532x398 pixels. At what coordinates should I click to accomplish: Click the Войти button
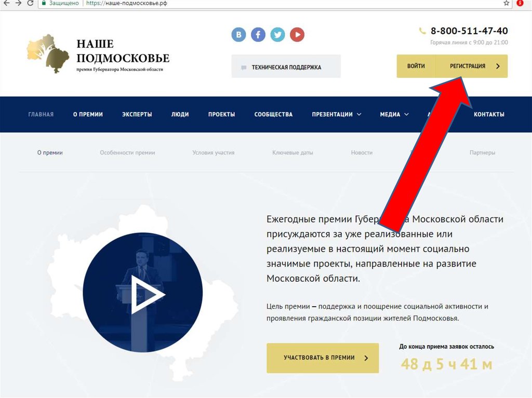point(416,66)
